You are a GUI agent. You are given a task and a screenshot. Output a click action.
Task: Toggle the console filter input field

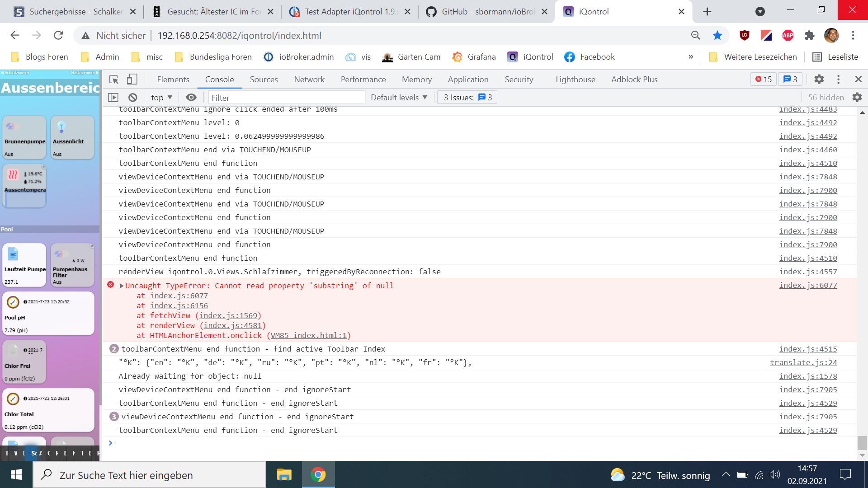pos(286,97)
